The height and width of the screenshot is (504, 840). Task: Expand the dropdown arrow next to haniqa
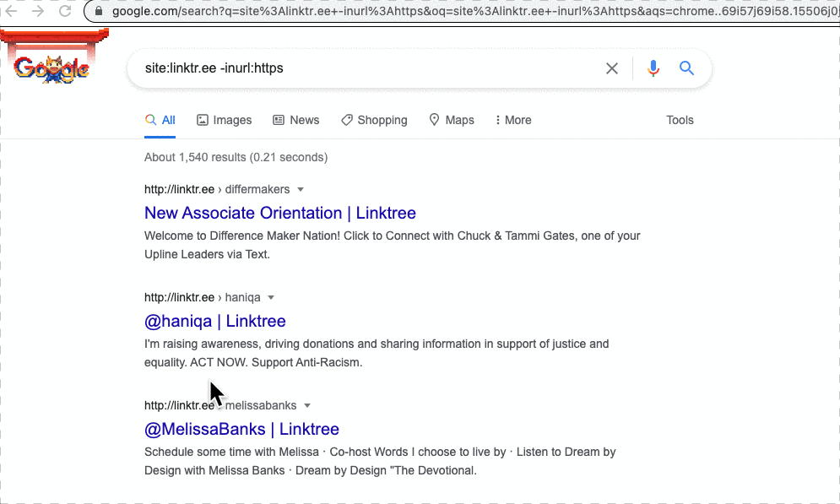[x=271, y=298]
